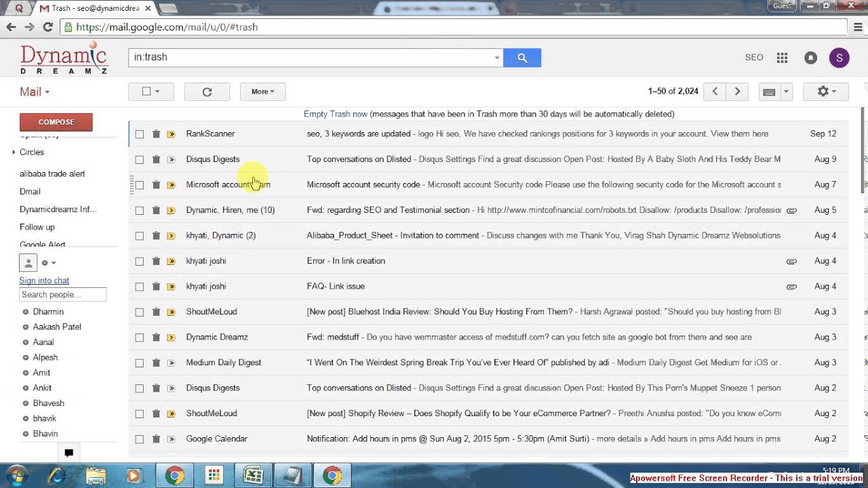Open Microsoft account security code email
The height and width of the screenshot is (488, 868).
(488, 185)
